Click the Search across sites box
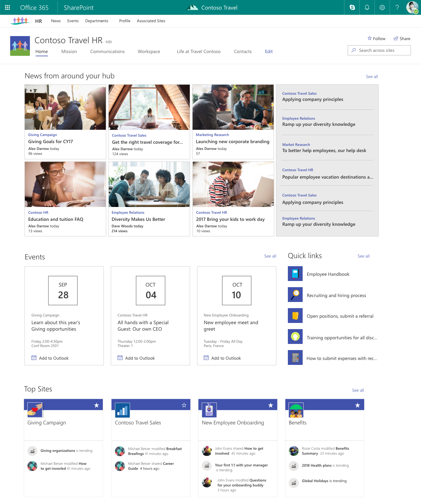Viewport: 421px width, 504px height. click(379, 50)
